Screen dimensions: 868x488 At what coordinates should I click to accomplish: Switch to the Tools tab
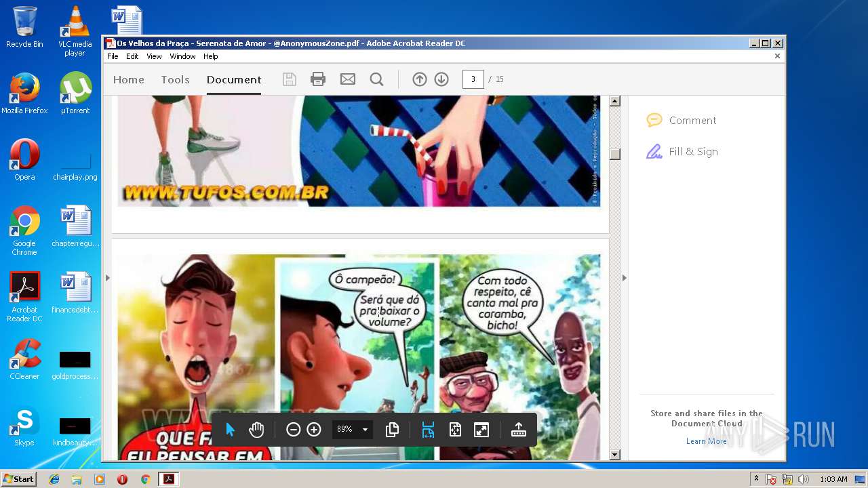(175, 80)
